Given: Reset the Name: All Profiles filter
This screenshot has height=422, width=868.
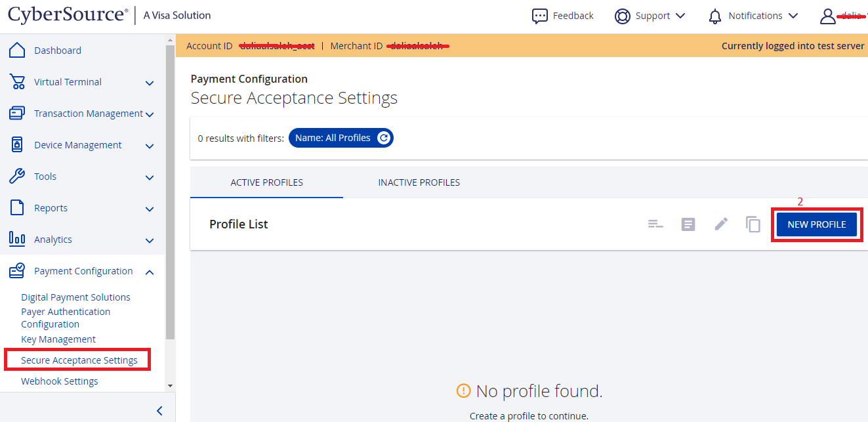Looking at the screenshot, I should coord(384,138).
